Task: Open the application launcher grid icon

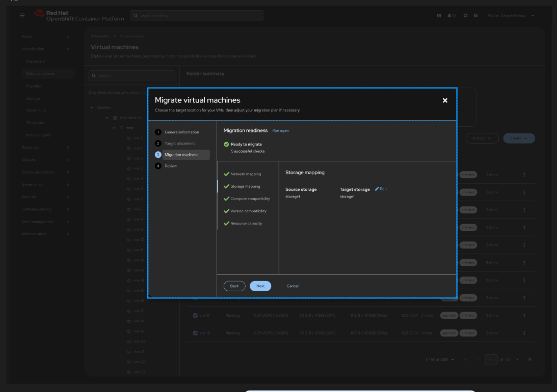Action: (439, 16)
